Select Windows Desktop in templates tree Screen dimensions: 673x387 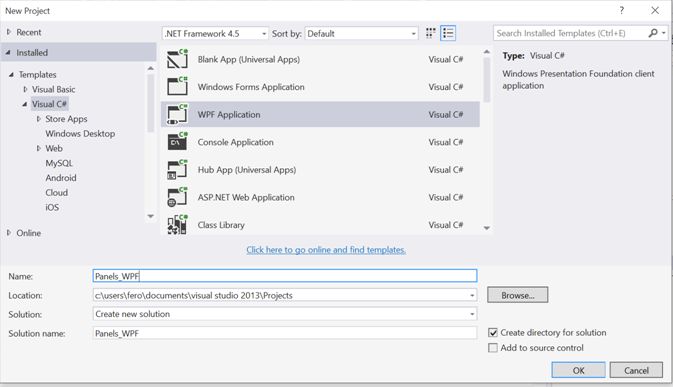(80, 133)
